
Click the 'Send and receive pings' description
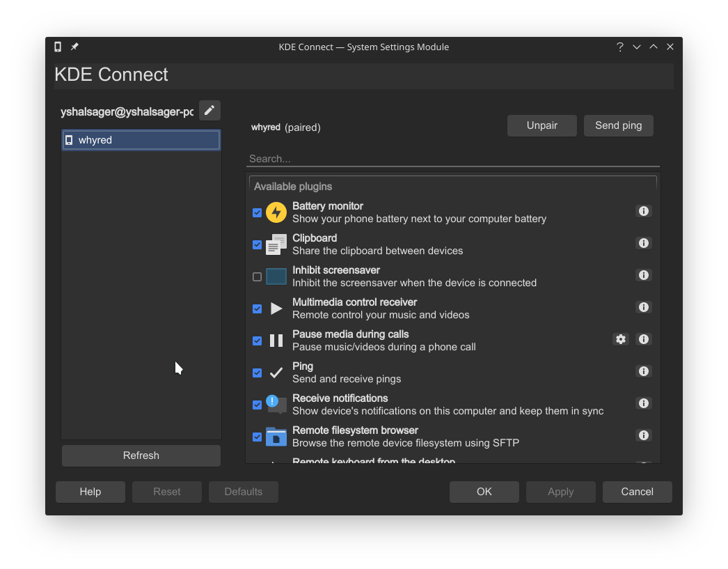point(347,379)
